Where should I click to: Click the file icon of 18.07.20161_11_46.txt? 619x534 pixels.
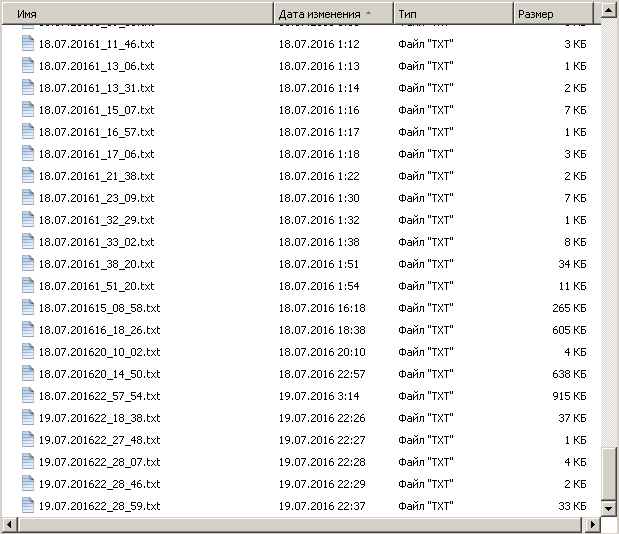tap(28, 43)
